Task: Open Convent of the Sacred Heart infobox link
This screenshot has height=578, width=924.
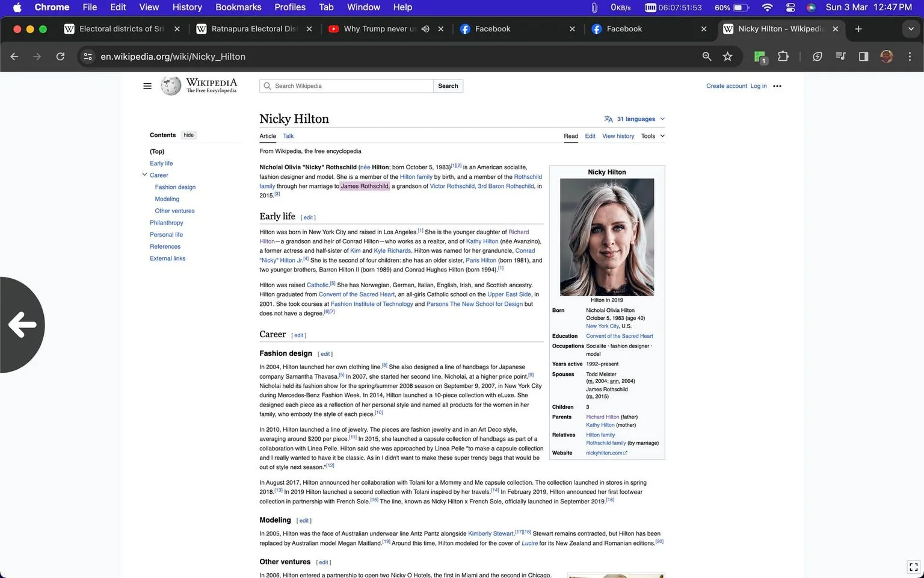Action: pyautogui.click(x=620, y=336)
